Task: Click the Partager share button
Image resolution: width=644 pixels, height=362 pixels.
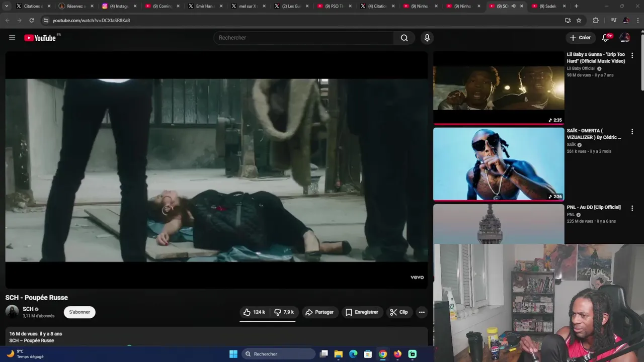Action: pyautogui.click(x=319, y=312)
